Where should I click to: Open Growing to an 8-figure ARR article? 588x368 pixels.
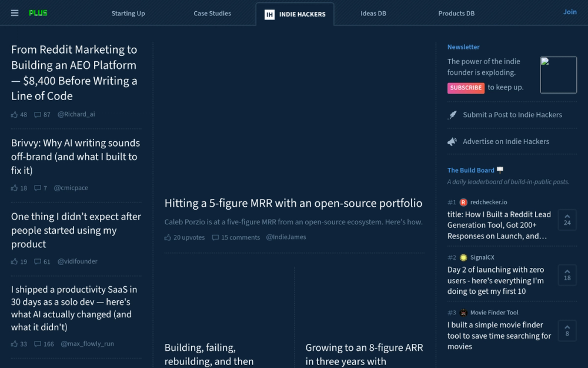click(364, 354)
